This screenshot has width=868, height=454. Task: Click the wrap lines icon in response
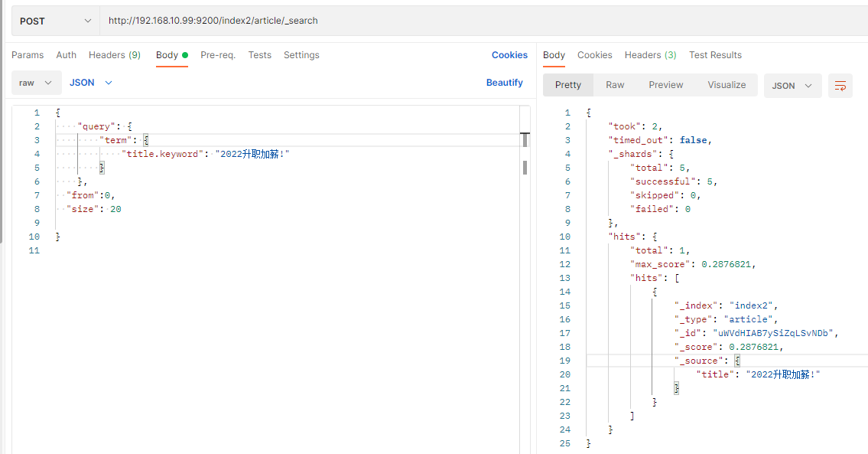pyautogui.click(x=840, y=86)
